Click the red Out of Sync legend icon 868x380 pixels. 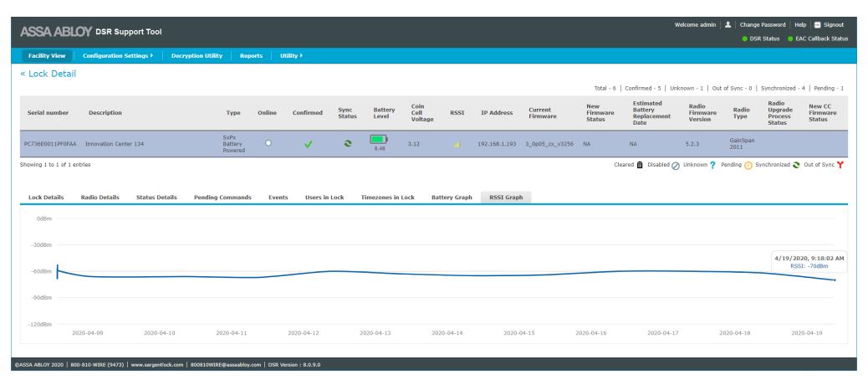(x=840, y=165)
